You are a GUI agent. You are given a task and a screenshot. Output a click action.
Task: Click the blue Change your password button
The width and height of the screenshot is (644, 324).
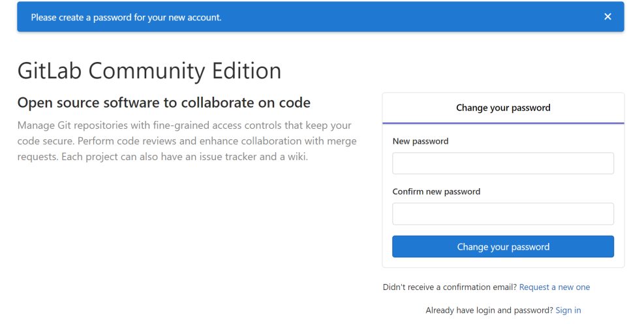tap(502, 247)
